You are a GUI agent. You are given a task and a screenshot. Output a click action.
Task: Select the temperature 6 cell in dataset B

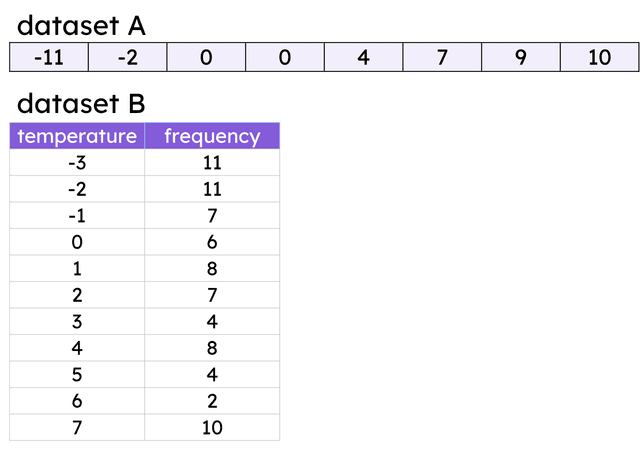point(77,401)
